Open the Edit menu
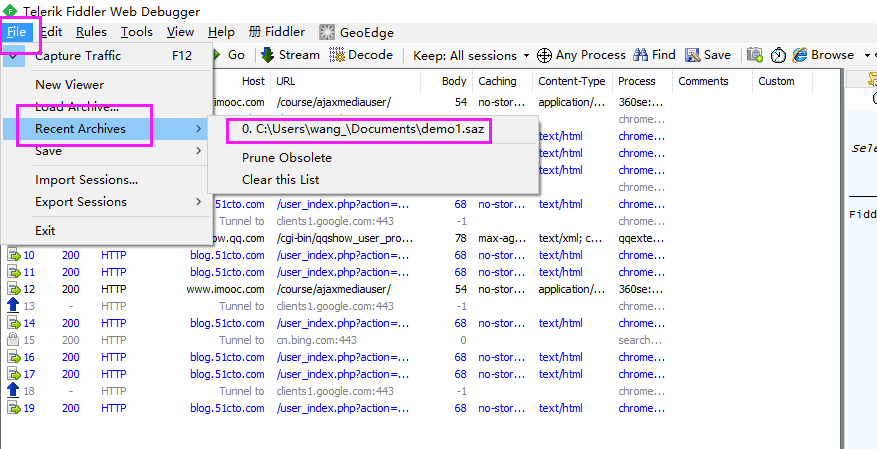 click(51, 32)
